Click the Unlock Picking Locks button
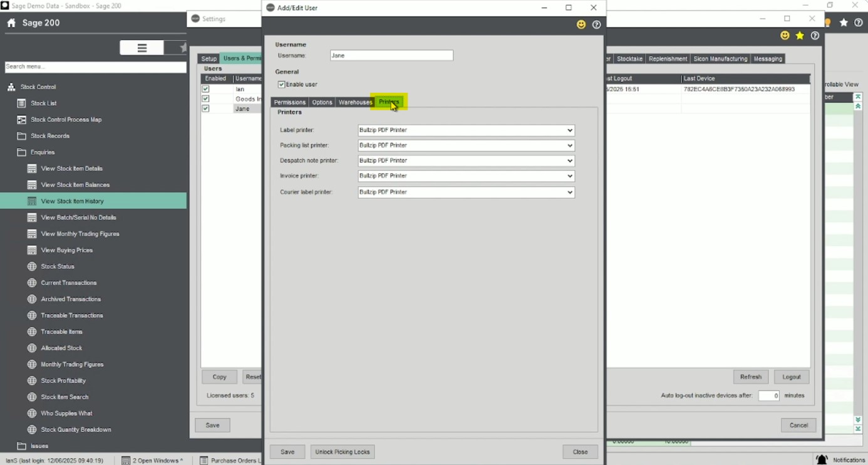The height and width of the screenshot is (465, 868). click(342, 452)
